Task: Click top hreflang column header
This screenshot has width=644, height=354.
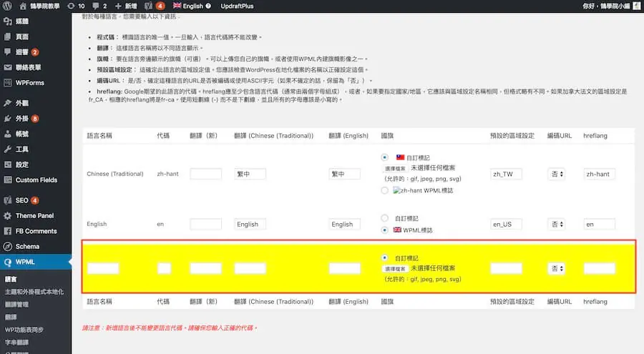Action: coord(595,136)
